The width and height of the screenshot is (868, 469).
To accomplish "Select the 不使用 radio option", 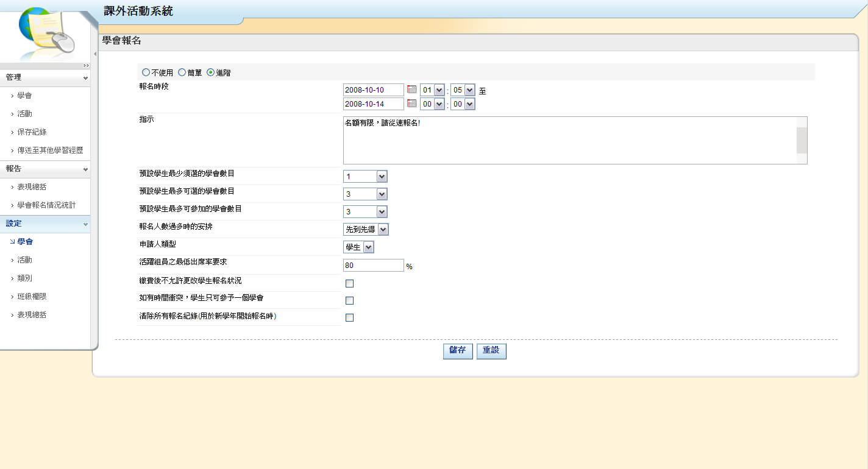I will click(146, 72).
